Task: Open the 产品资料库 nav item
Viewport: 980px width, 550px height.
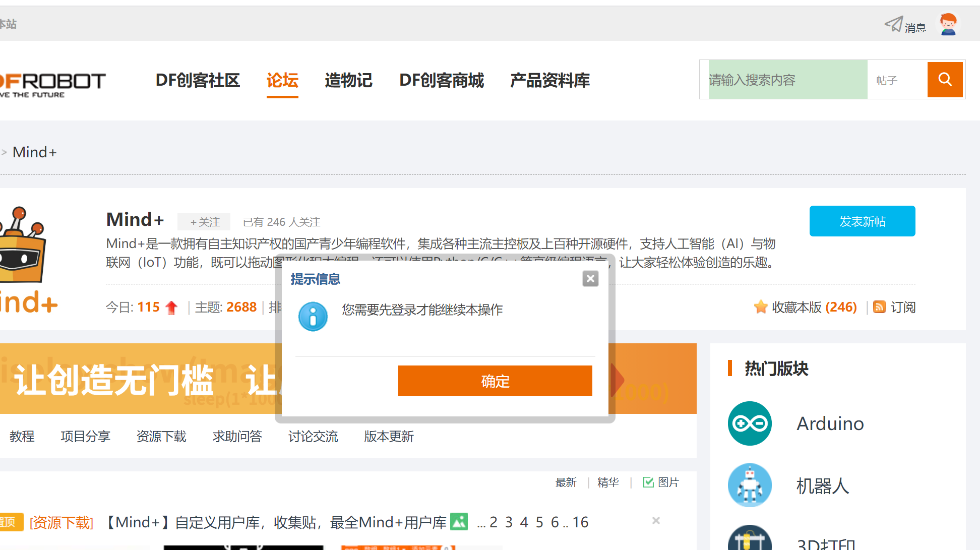Action: pos(550,80)
